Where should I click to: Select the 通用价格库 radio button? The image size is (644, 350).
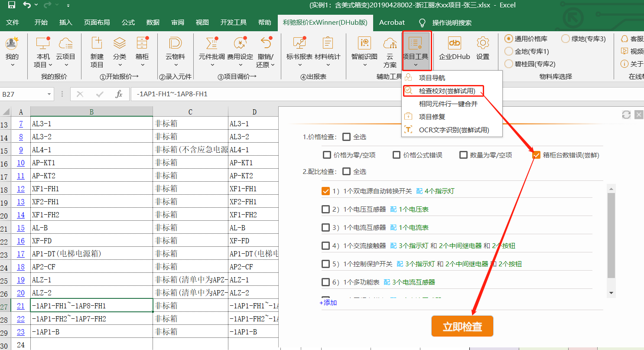[509, 39]
